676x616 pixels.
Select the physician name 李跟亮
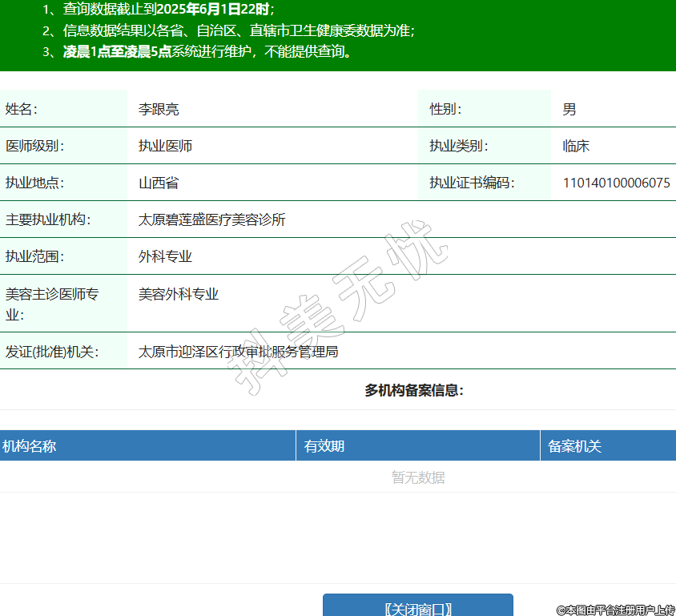159,109
